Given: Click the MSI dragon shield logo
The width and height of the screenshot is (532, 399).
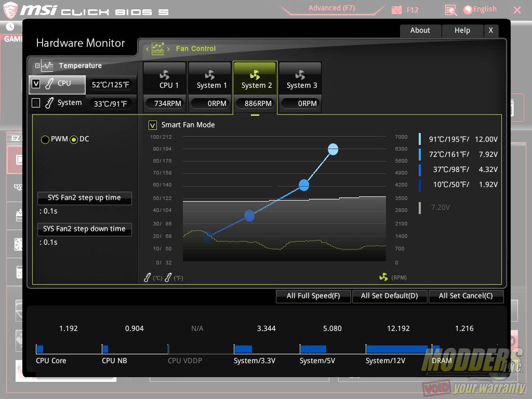Looking at the screenshot, I should click(x=10, y=10).
